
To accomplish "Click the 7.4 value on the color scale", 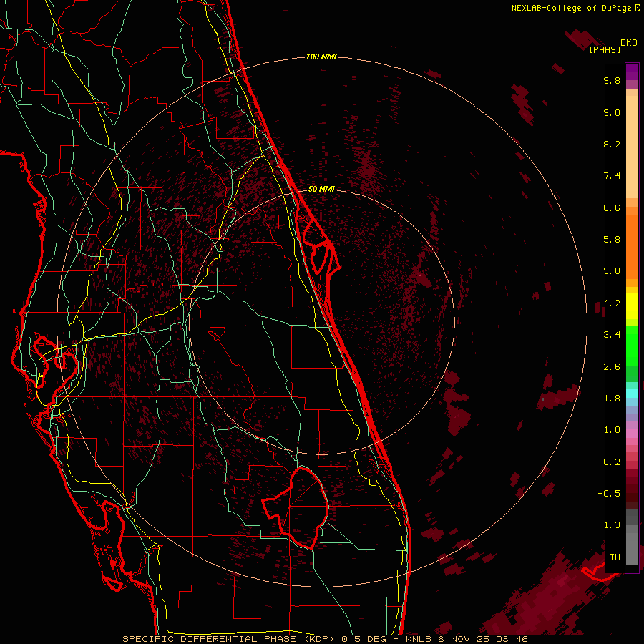I will [612, 176].
